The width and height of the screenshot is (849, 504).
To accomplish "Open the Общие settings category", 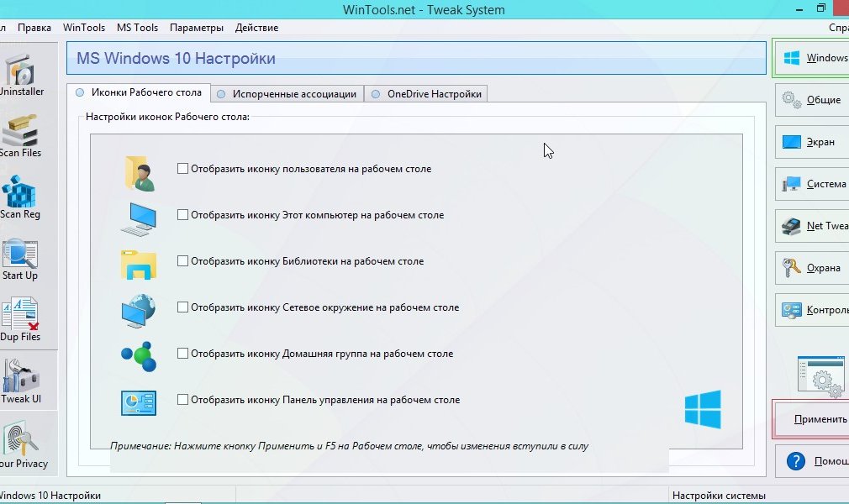I will click(812, 100).
